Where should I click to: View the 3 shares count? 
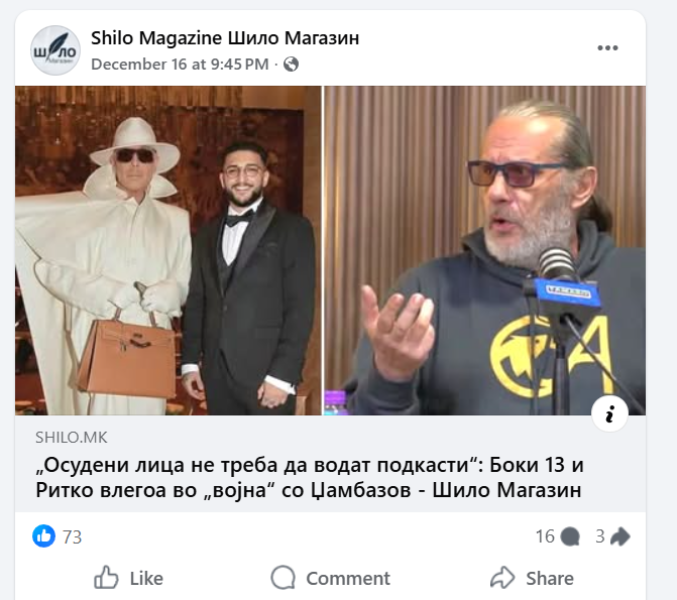click(x=600, y=537)
